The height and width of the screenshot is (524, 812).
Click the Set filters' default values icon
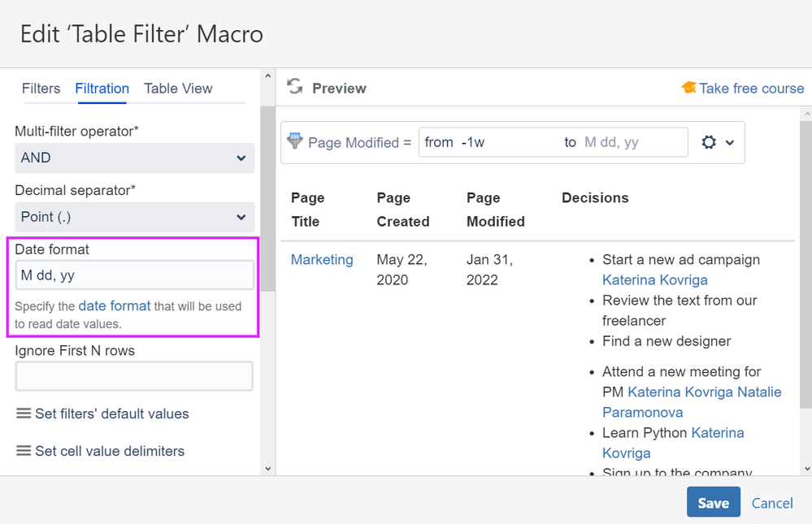[x=24, y=414]
